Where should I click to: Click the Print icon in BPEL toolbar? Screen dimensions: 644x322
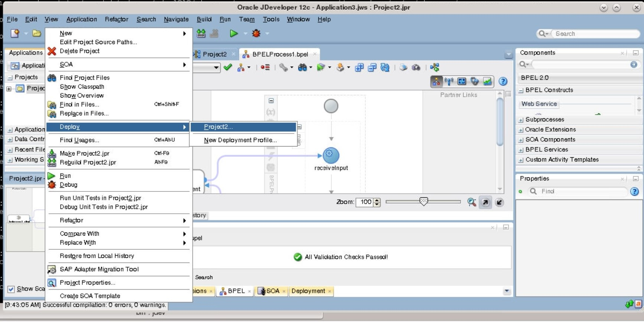[x=403, y=67]
